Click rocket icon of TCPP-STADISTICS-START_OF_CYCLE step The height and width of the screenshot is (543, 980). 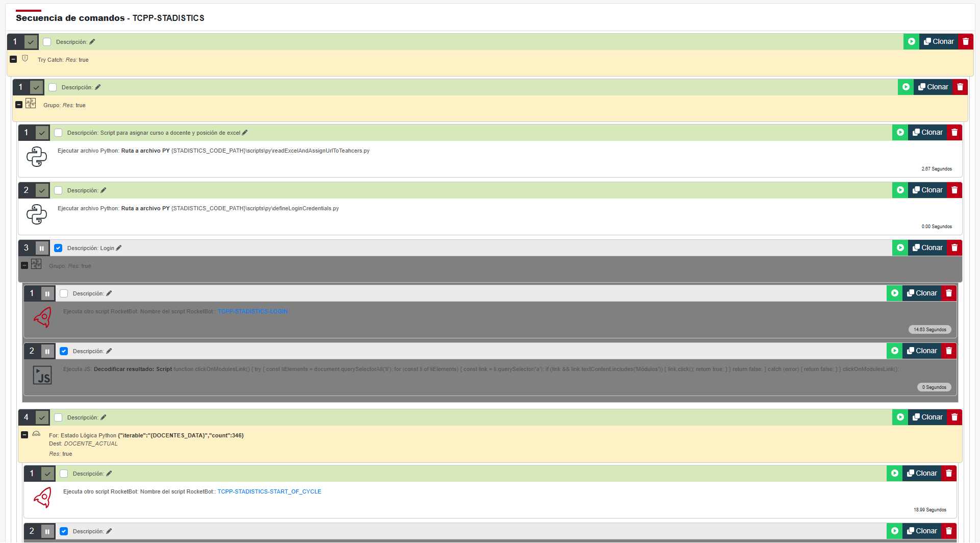pos(42,498)
